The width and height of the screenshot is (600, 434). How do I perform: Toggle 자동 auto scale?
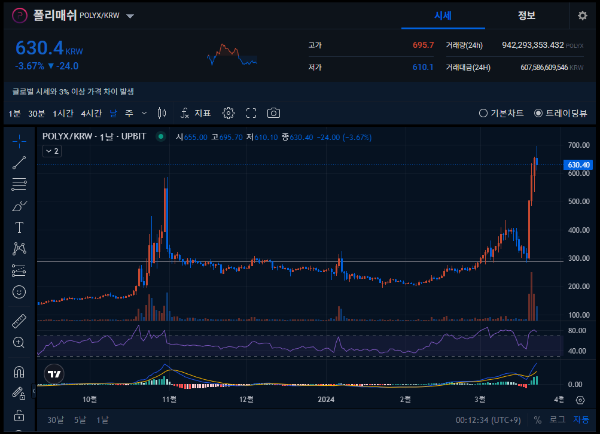click(x=581, y=420)
